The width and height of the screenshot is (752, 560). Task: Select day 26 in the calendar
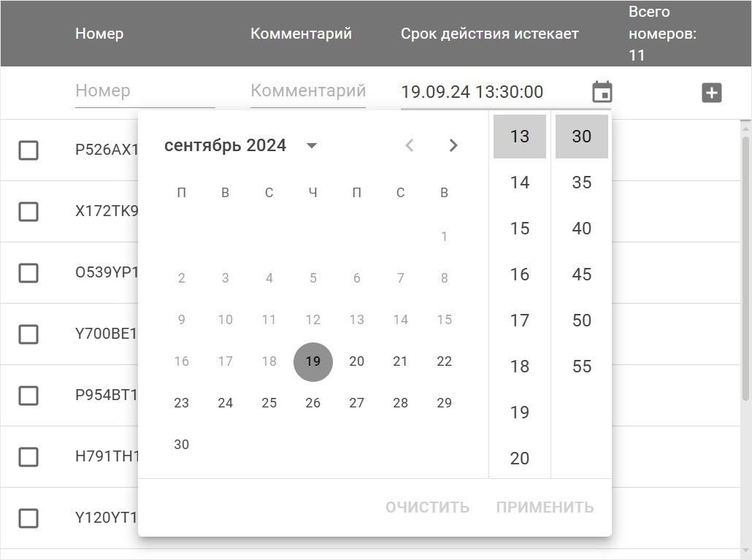coord(312,403)
